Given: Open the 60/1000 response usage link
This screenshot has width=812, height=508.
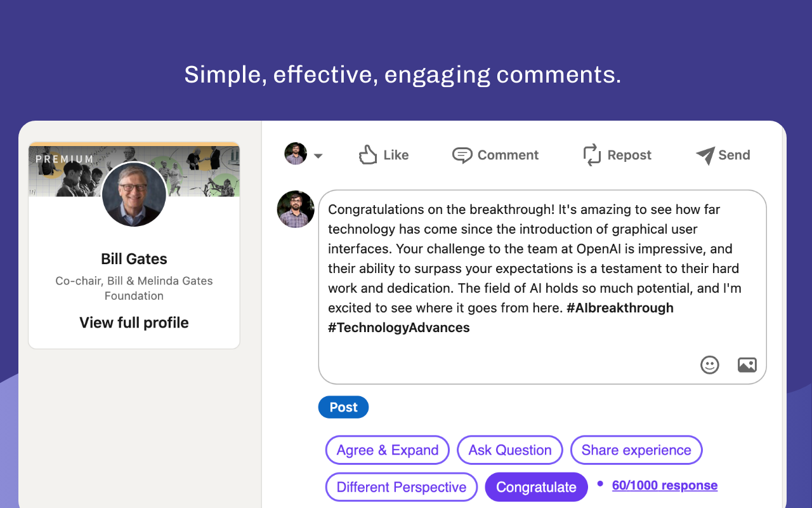Looking at the screenshot, I should click(x=664, y=485).
